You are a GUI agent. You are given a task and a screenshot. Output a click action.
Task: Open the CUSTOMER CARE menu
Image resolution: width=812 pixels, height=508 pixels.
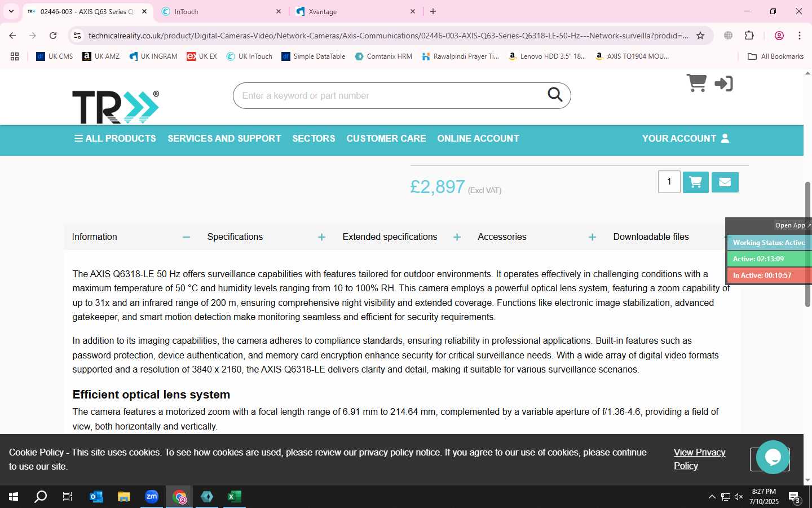pyautogui.click(x=386, y=138)
